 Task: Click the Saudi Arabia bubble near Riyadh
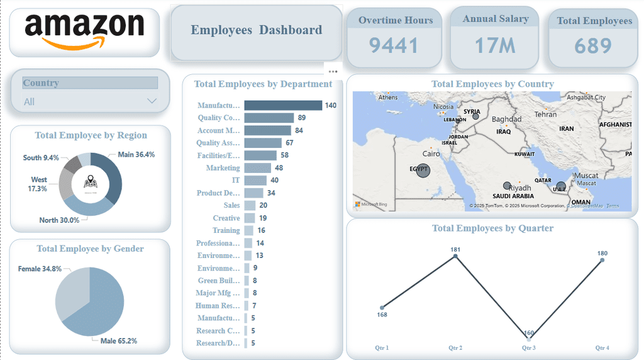pyautogui.click(x=507, y=186)
